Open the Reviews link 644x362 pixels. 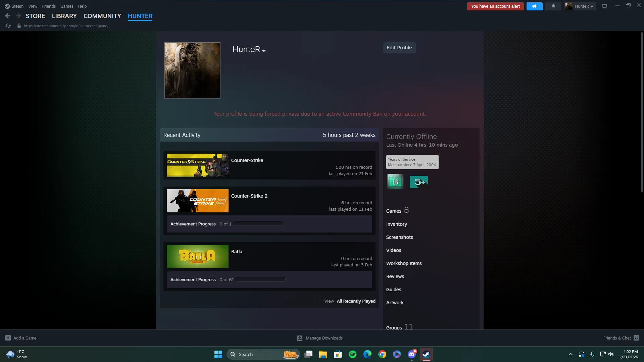395,276
